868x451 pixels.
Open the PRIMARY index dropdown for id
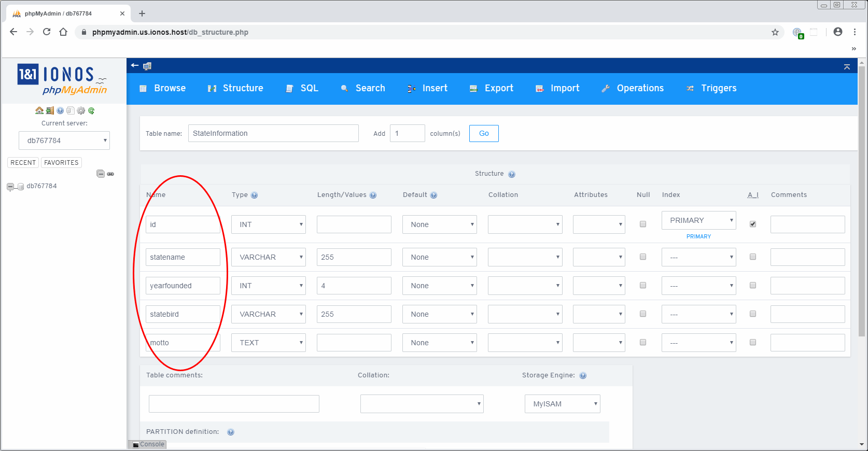[699, 220]
